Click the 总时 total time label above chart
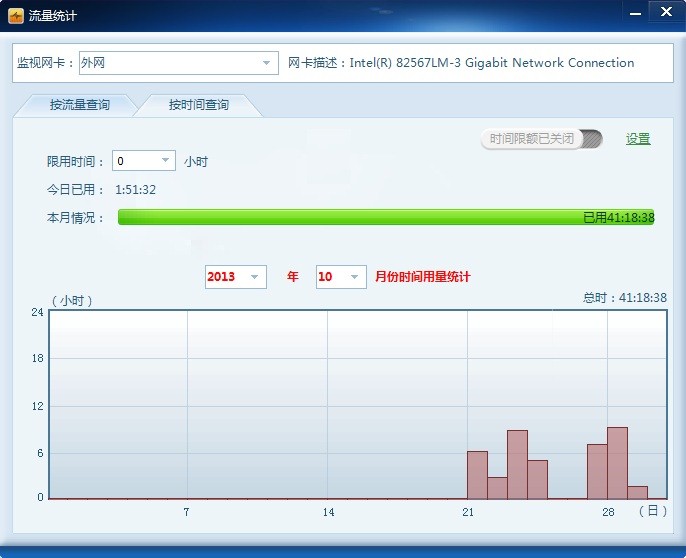The image size is (686, 558). 618,297
